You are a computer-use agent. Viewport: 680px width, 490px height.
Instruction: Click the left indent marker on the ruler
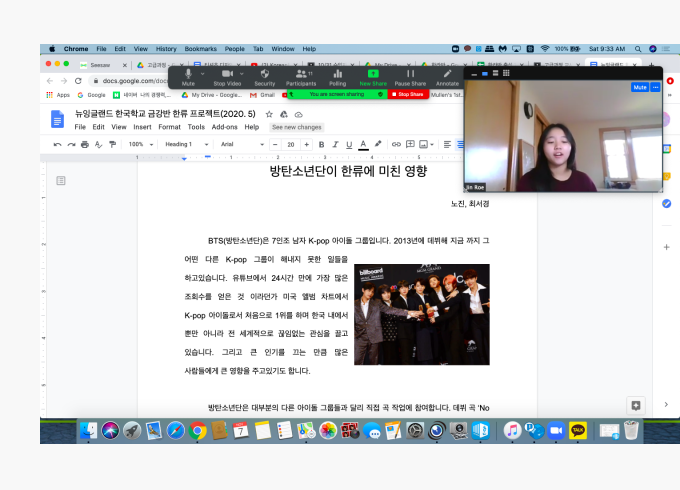pyautogui.click(x=184, y=158)
